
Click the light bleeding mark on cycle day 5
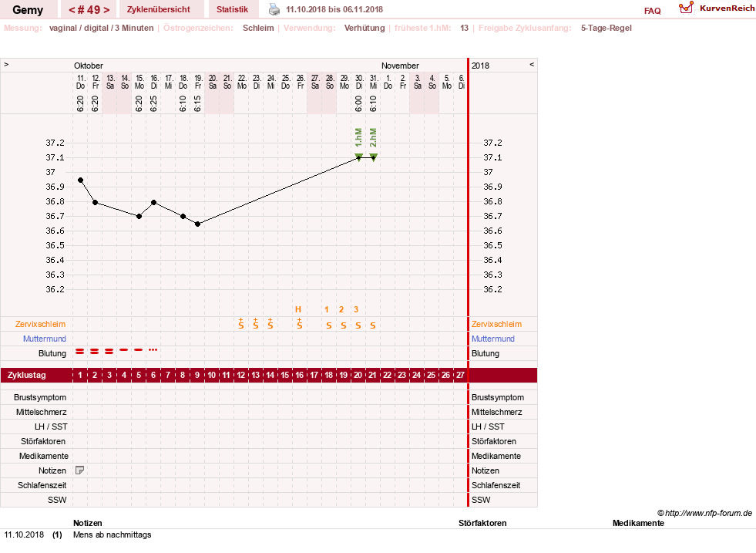(x=139, y=349)
